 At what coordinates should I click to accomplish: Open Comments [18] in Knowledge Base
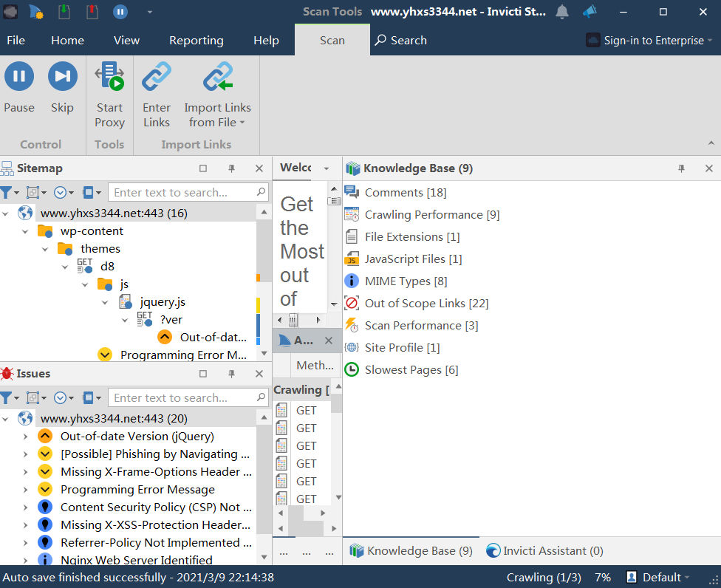[405, 193]
